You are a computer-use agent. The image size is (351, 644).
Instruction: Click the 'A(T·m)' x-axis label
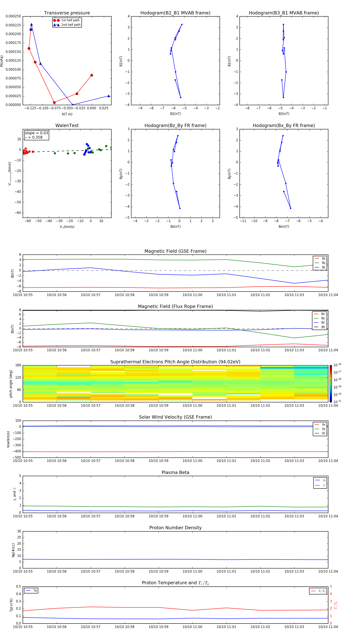pos(67,114)
